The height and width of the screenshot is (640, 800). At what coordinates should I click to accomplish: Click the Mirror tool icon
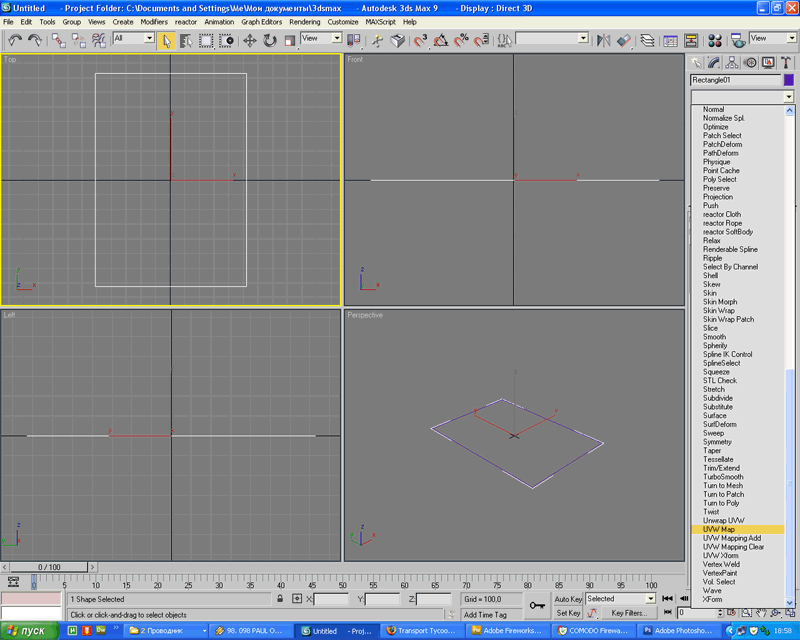[603, 40]
